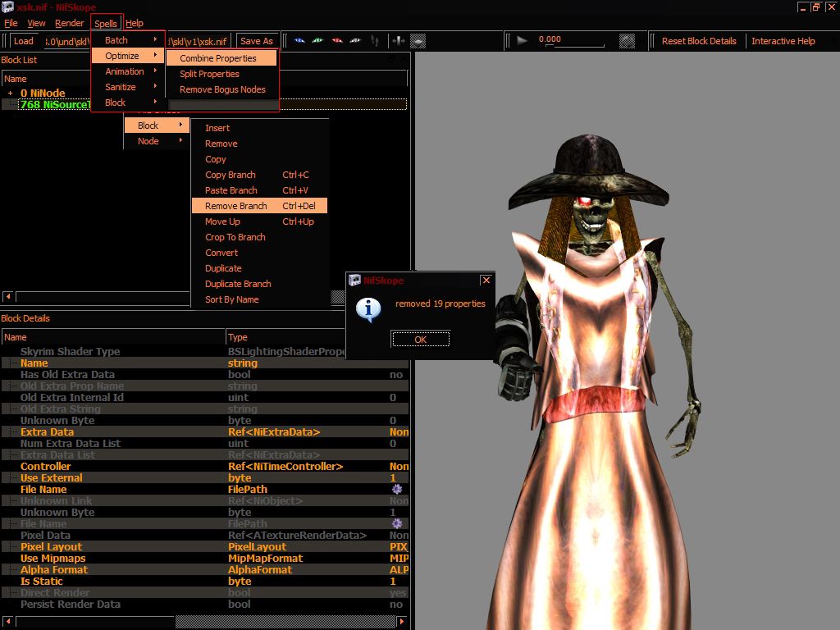Select Insert from block menu
This screenshot has width=840, height=630.
pyautogui.click(x=259, y=128)
